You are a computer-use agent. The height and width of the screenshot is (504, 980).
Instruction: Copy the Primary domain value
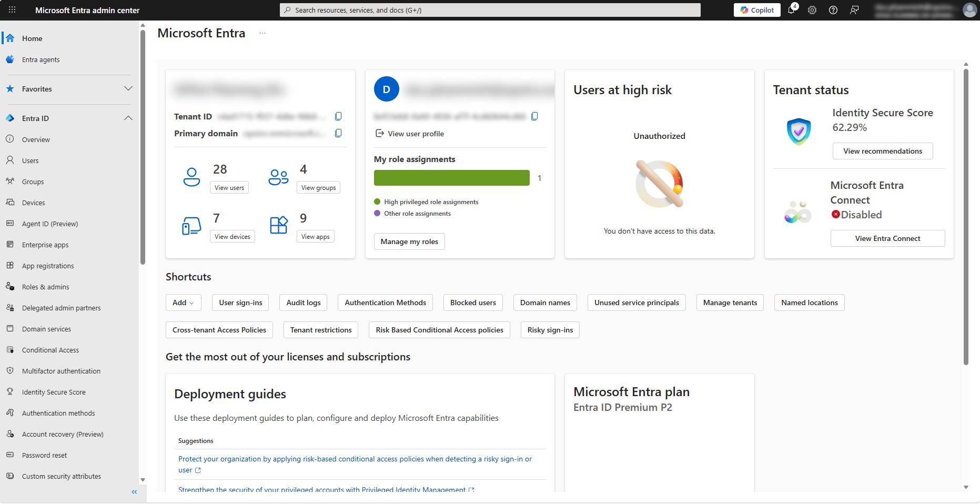tap(338, 133)
